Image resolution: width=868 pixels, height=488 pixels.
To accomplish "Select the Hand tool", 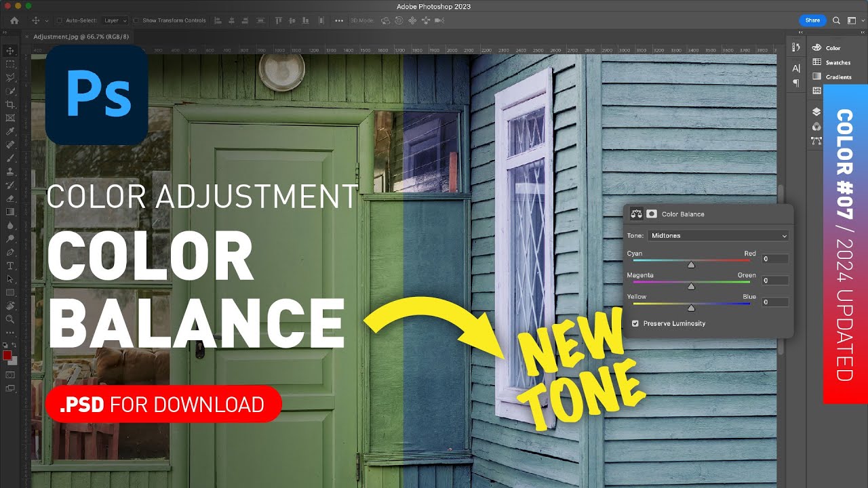I will pyautogui.click(x=10, y=306).
